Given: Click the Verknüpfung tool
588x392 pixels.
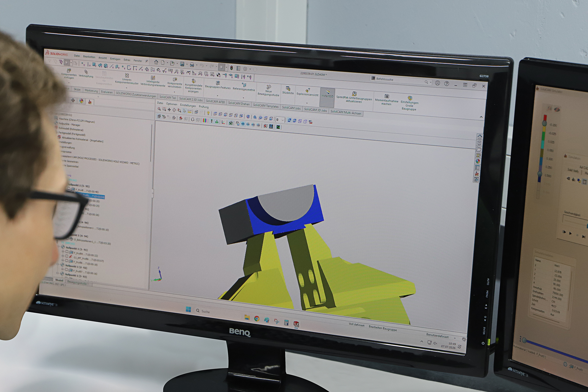Looking at the screenshot, I should click(86, 74).
